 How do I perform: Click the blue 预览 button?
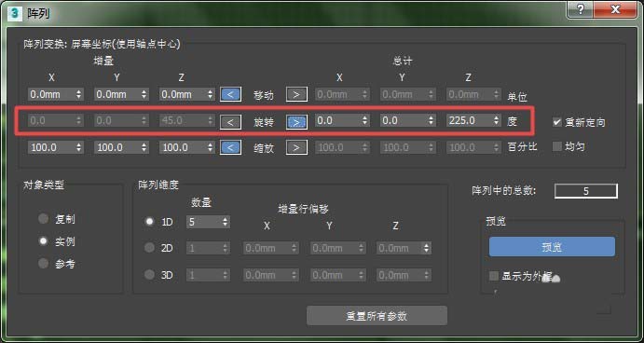(x=552, y=247)
